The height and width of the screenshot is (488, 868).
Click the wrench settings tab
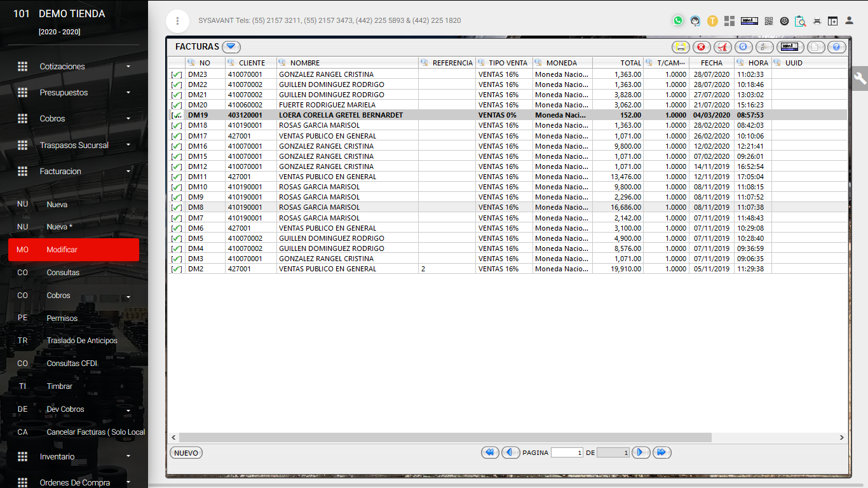pyautogui.click(x=860, y=78)
